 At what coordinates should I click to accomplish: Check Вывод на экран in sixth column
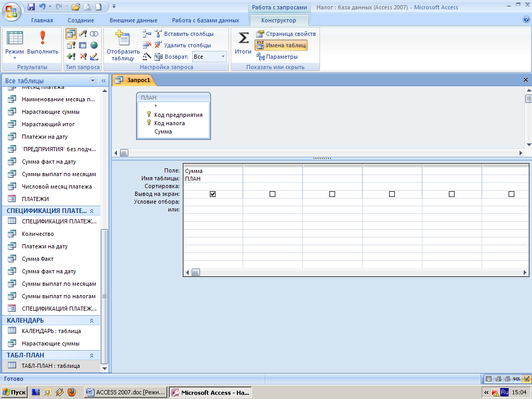click(511, 194)
